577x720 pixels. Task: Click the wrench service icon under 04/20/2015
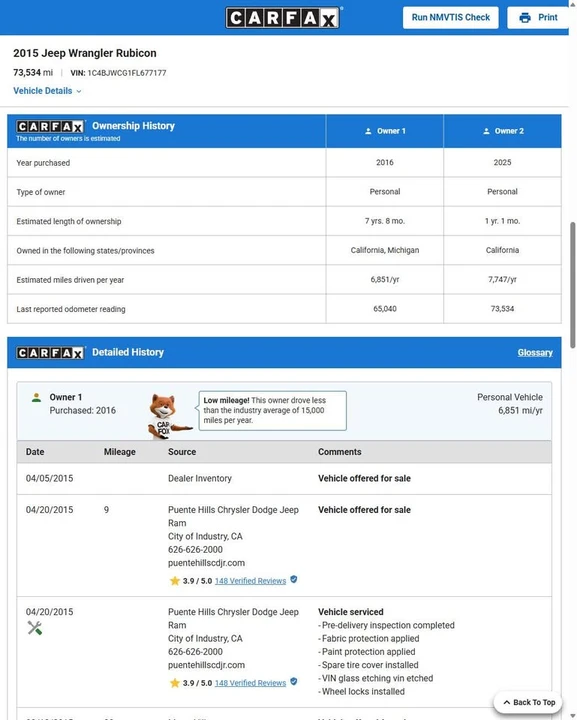point(35,628)
